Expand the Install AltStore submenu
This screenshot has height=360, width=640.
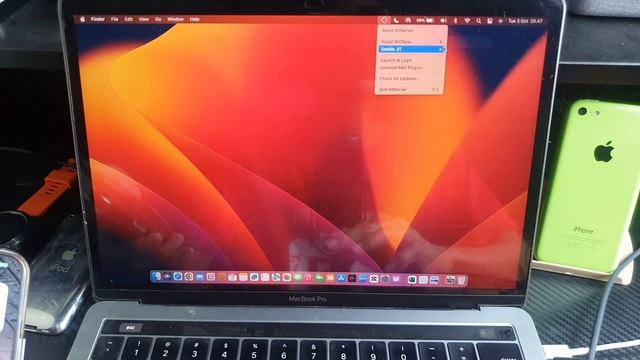(410, 42)
